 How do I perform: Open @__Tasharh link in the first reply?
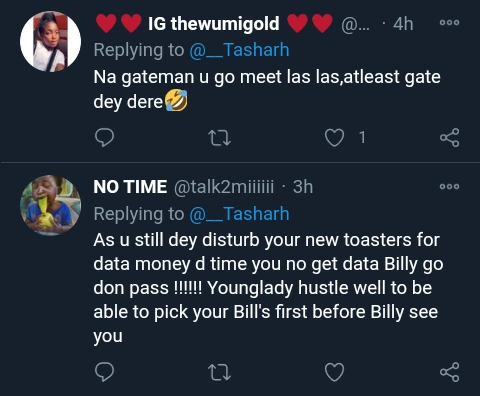click(239, 50)
